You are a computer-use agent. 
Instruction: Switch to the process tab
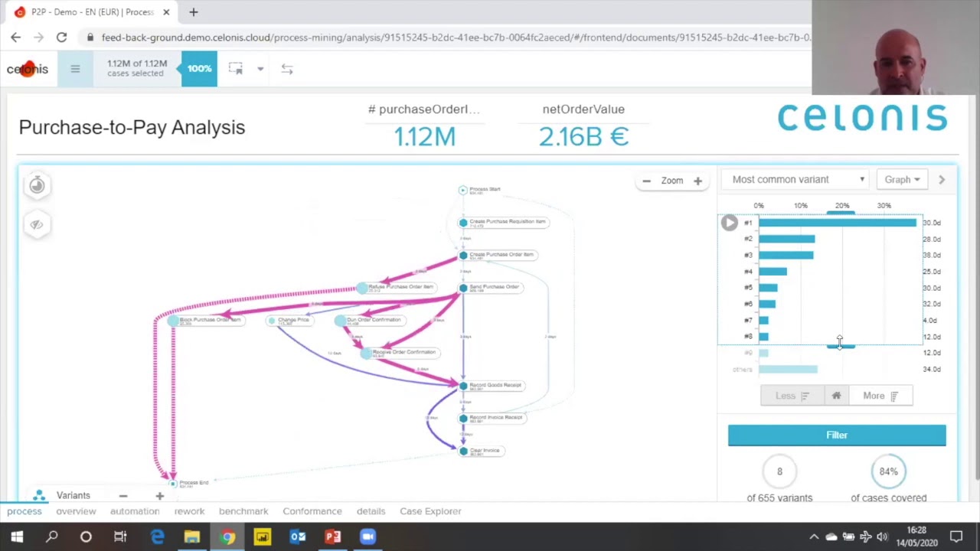point(24,511)
